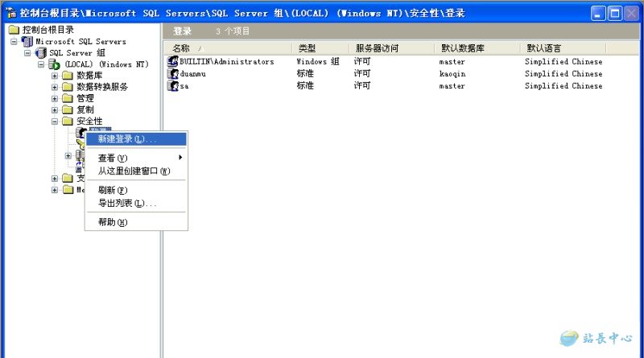Select 安全性 tree label

(89, 121)
